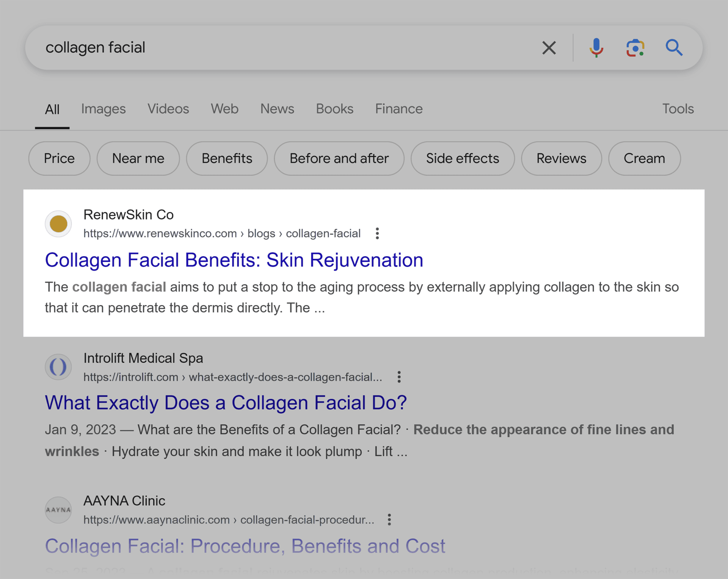728x579 pixels.
Task: Switch to the Books tab
Action: coord(335,109)
